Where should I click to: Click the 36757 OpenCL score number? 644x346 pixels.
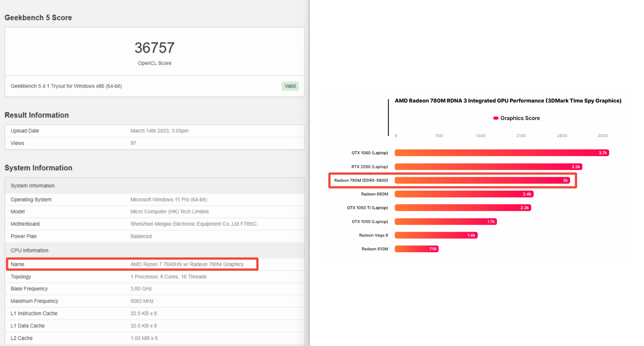pyautogui.click(x=154, y=48)
